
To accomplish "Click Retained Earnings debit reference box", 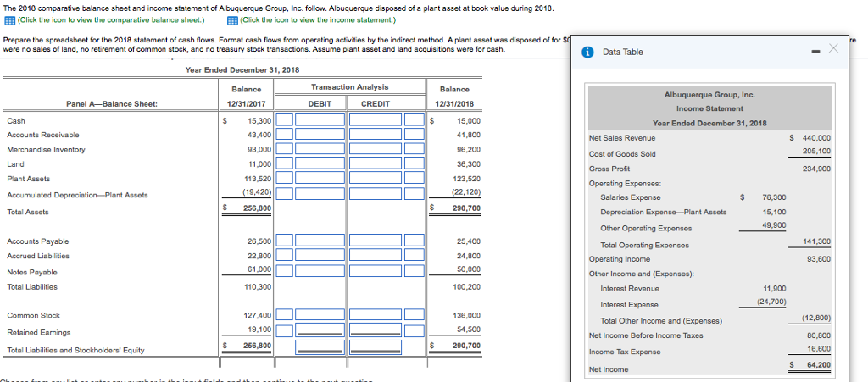I will pos(285,330).
